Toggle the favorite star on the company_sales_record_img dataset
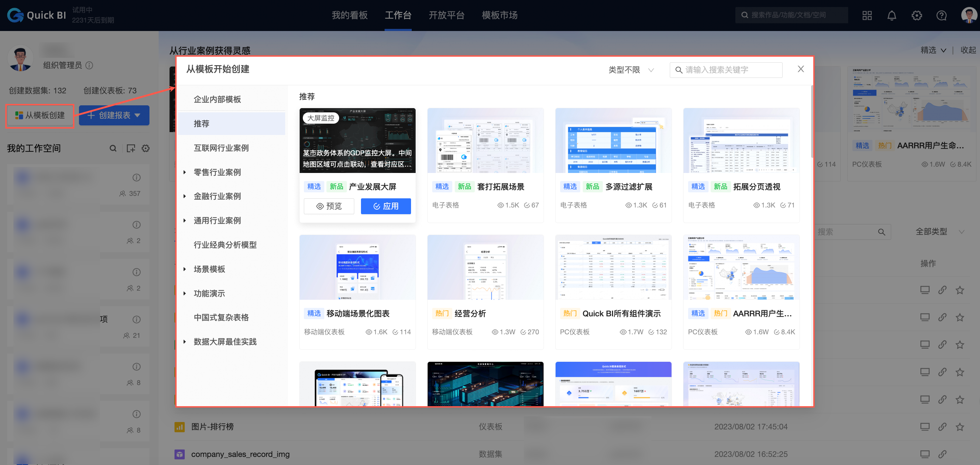Image resolution: width=980 pixels, height=465 pixels. [x=960, y=454]
